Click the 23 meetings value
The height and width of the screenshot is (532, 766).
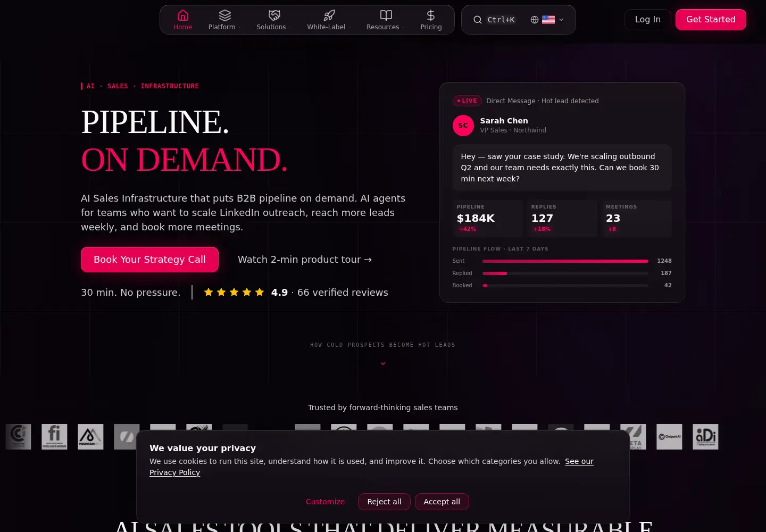pos(613,218)
